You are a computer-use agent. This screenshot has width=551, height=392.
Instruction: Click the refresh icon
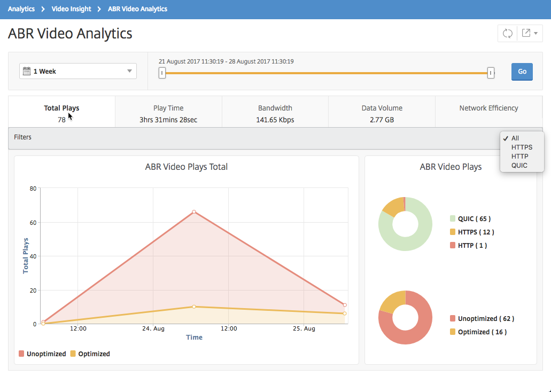point(507,33)
